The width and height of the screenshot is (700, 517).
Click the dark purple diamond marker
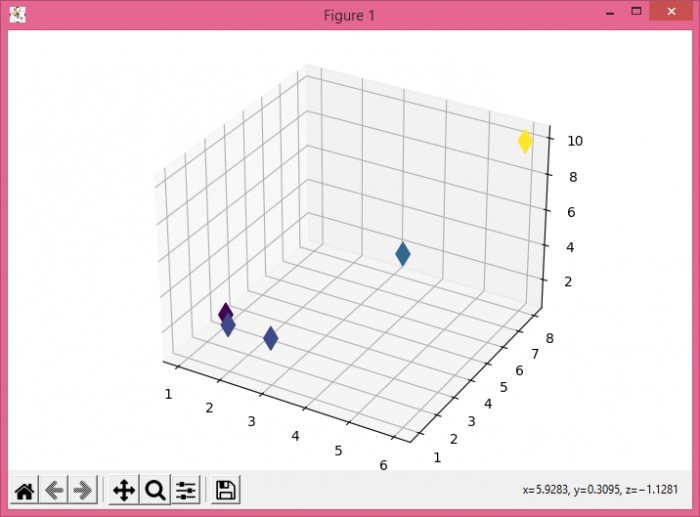click(x=225, y=311)
